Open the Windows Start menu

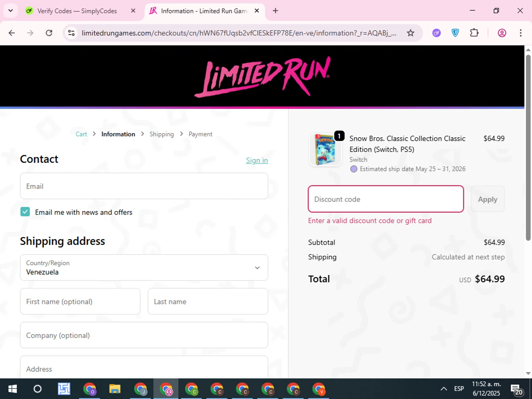(12, 389)
